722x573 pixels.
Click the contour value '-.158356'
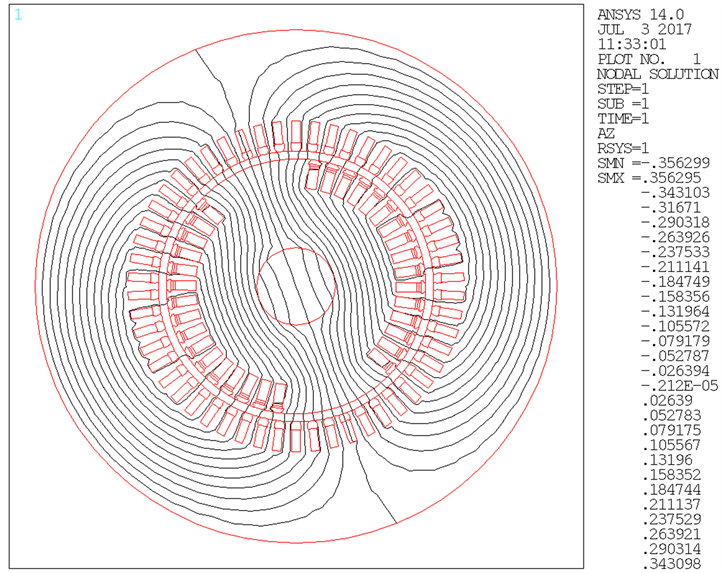[675, 297]
